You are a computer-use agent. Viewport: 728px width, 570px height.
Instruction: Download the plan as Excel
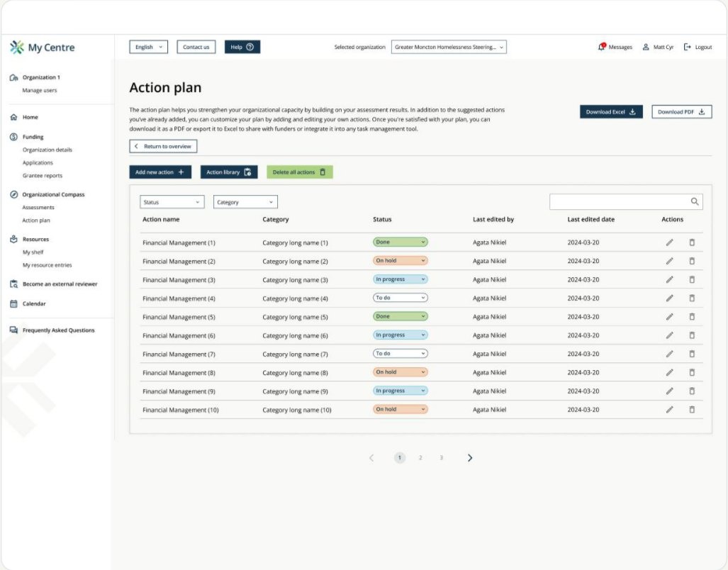pos(611,112)
